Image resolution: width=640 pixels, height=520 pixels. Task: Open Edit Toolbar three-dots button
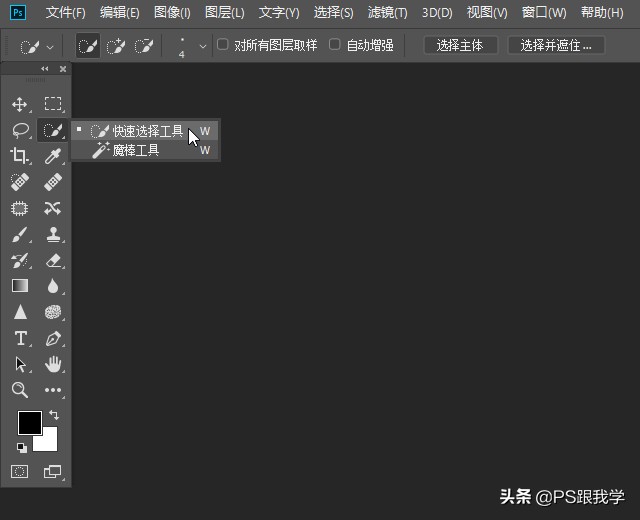pos(53,391)
